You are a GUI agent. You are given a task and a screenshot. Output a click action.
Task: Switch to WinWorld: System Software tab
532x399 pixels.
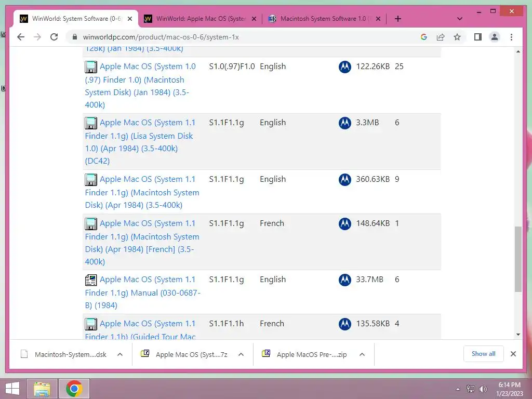point(76,19)
